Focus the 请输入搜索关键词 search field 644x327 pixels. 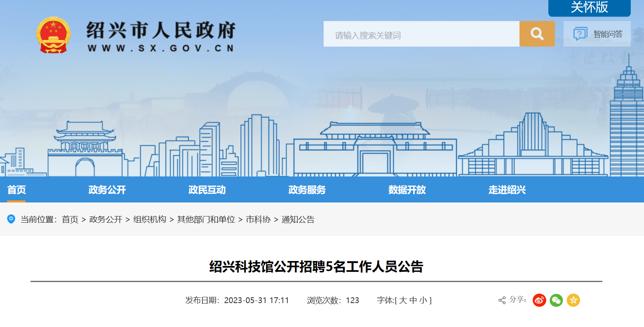421,34
